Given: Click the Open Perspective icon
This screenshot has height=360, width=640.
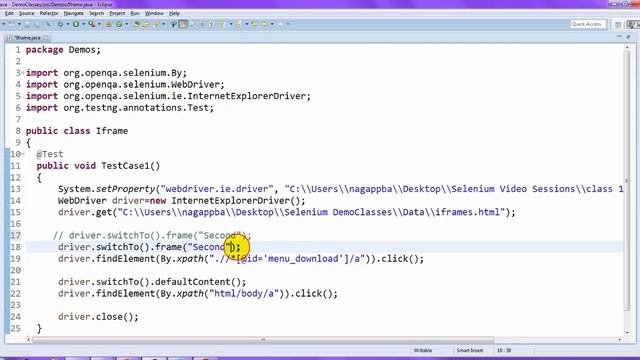Looking at the screenshot, I should point(618,25).
